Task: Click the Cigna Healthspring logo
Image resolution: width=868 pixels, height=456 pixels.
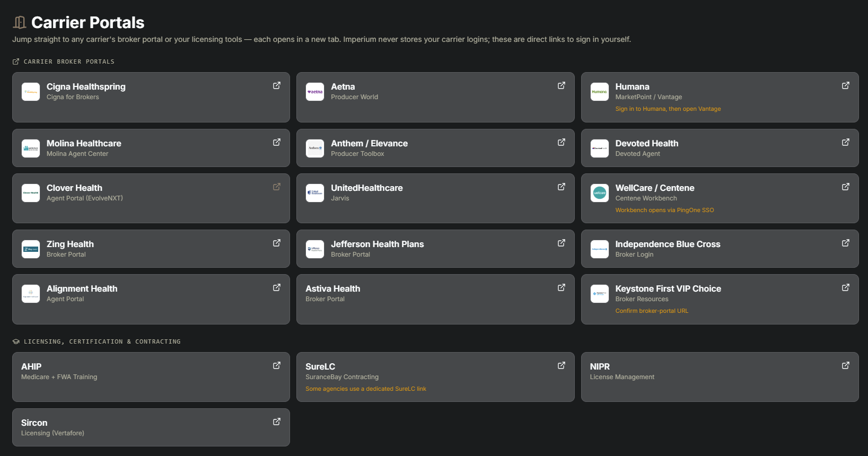Action: 31,92
